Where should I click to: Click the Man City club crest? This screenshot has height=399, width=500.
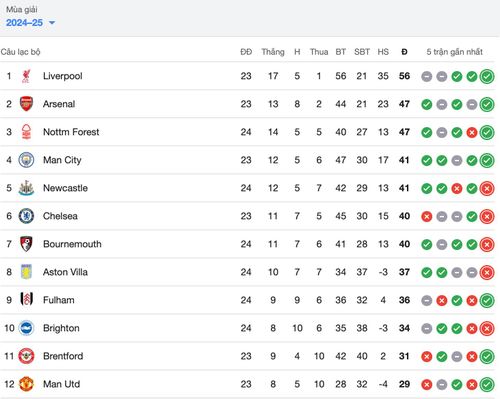click(26, 160)
